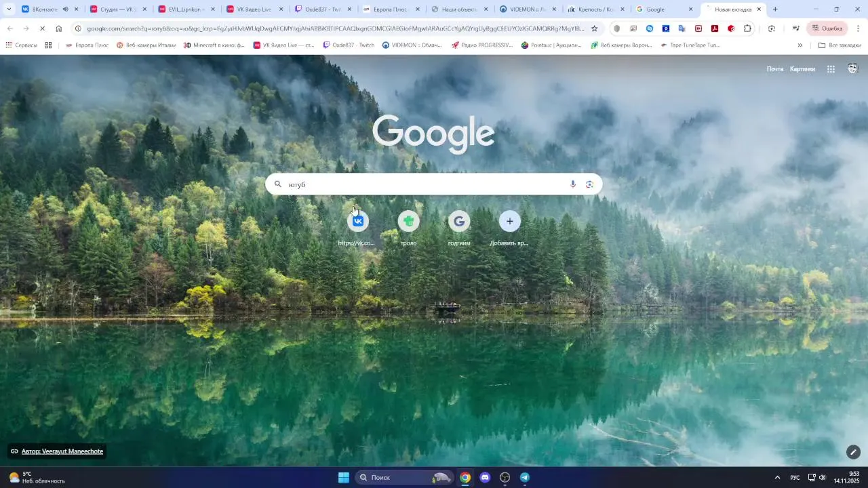Open the Fointauc Аукцион bookmark

(x=551, y=45)
